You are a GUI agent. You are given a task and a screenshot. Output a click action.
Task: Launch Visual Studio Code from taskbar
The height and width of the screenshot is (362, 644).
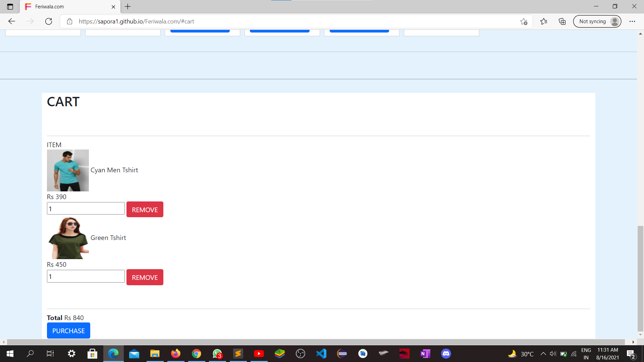point(321,354)
